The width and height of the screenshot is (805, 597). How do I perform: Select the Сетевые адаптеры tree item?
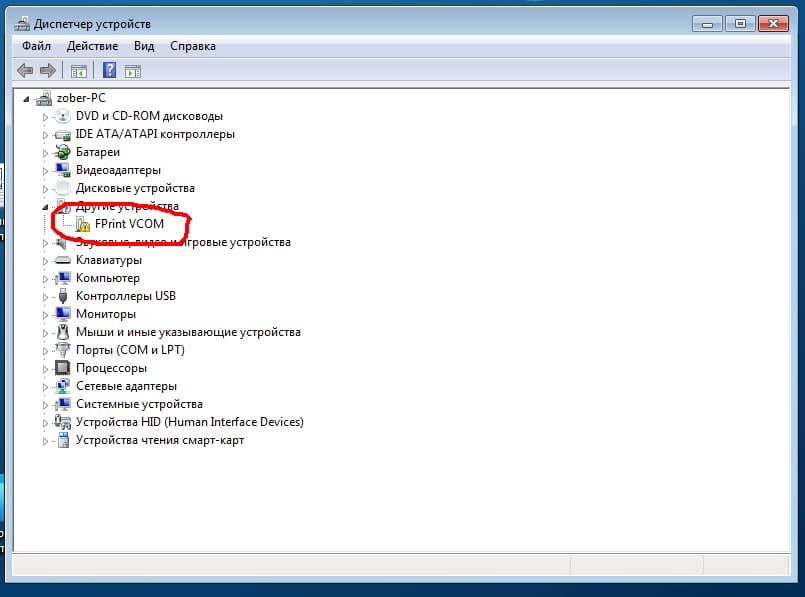(x=126, y=386)
